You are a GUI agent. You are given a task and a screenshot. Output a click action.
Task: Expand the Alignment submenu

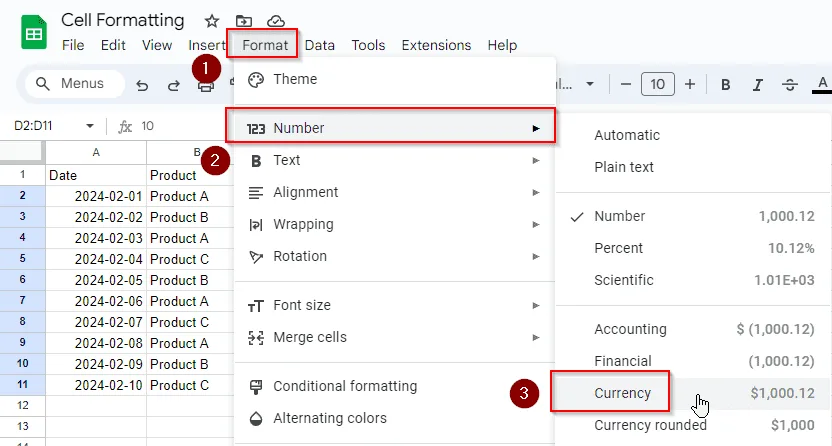tap(394, 192)
